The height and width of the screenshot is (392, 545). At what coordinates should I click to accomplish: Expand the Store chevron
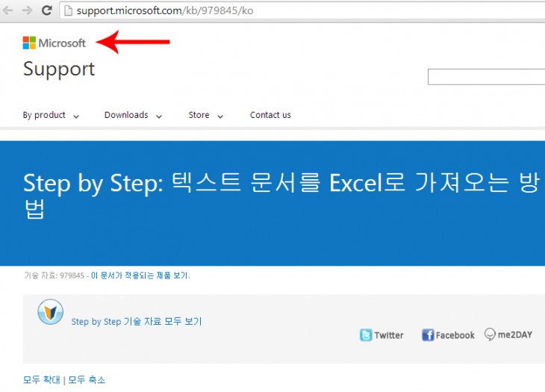click(220, 116)
